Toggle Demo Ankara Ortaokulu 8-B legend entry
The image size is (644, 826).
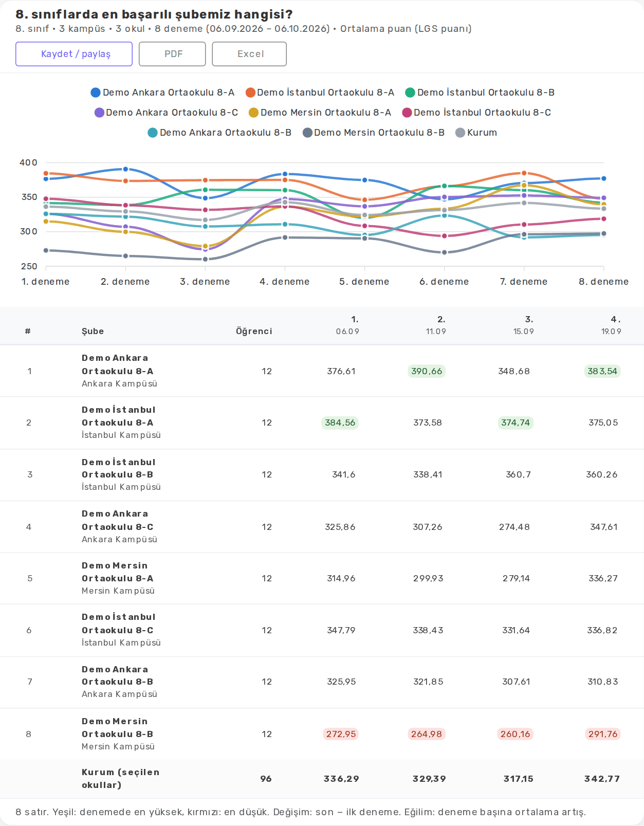coord(219,133)
